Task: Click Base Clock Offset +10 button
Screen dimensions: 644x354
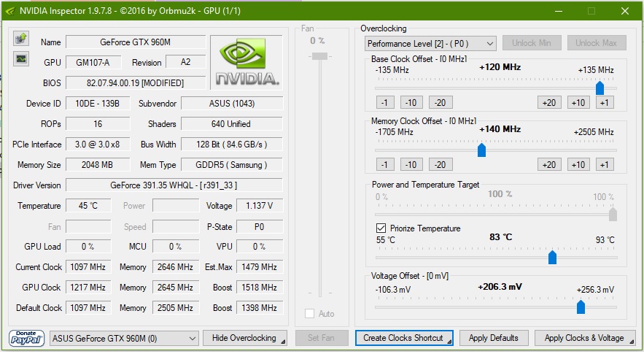Action: [x=578, y=102]
